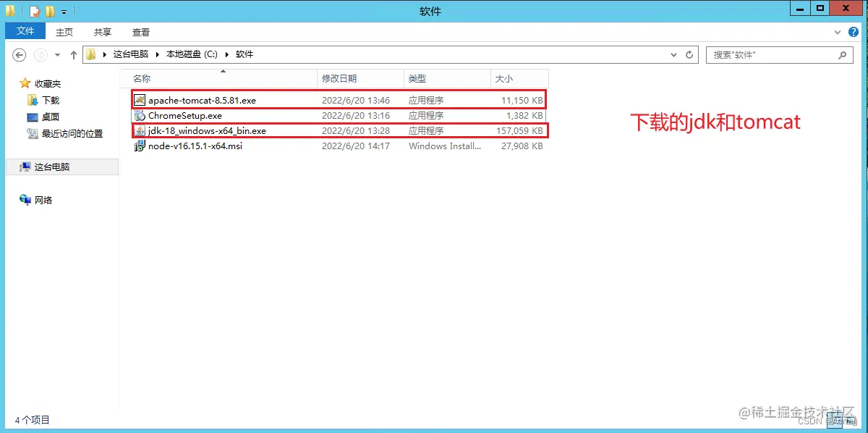This screenshot has width=868, height=433.
Task: Click the network icon beside 网络
Action: pos(25,200)
